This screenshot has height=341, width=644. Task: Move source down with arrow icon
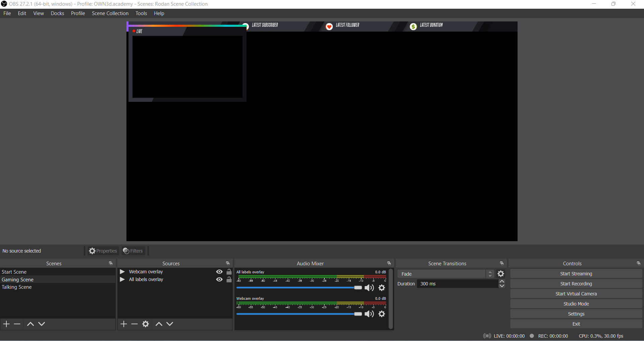pyautogui.click(x=170, y=324)
